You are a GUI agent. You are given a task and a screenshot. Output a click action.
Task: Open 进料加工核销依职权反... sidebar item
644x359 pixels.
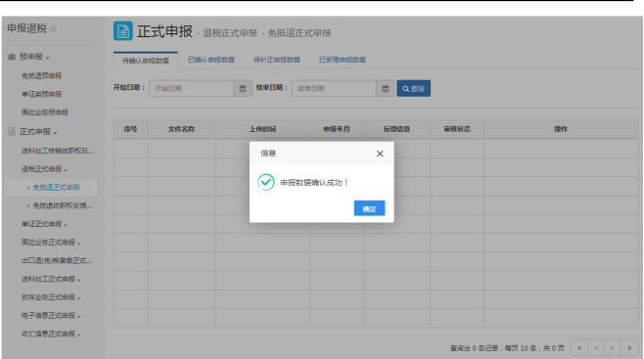pyautogui.click(x=58, y=151)
